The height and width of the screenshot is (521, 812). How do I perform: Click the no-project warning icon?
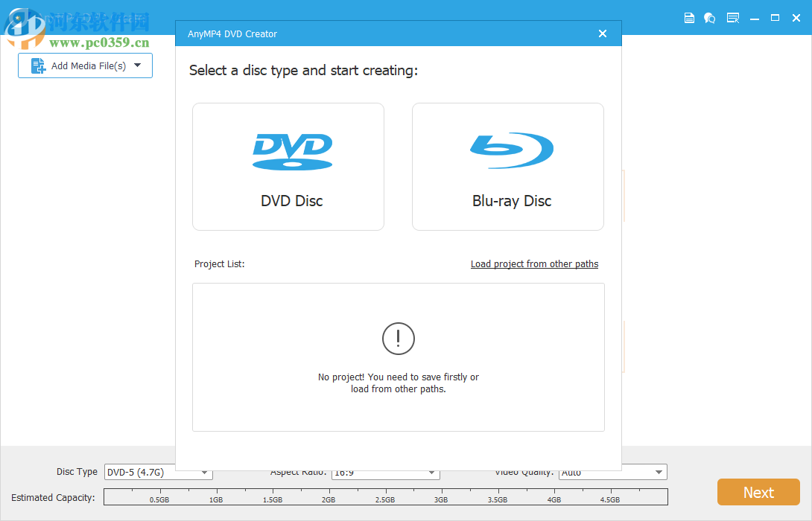coord(399,339)
